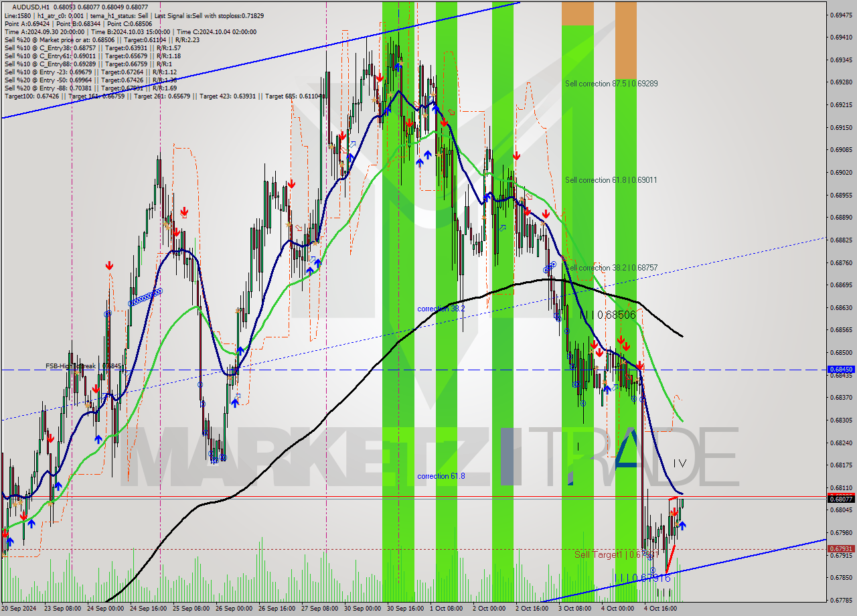Click the blue 0.68450 price tag
The height and width of the screenshot is (616, 857).
coord(841,369)
